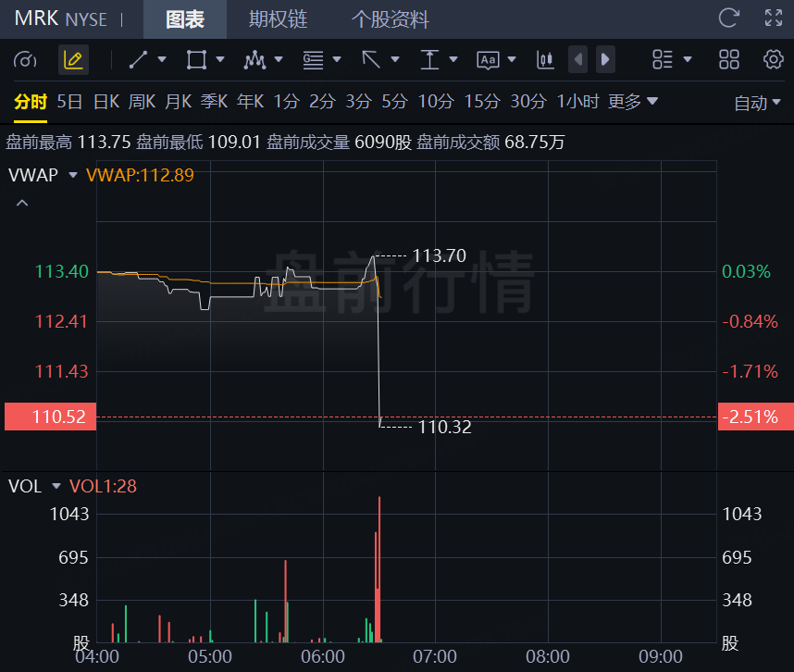Expand the list layout dropdown arrow
The width and height of the screenshot is (794, 672).
tap(688, 59)
